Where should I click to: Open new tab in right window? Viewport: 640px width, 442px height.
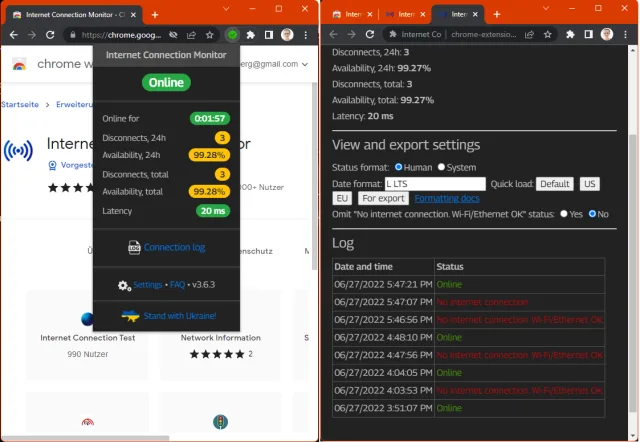click(x=497, y=15)
